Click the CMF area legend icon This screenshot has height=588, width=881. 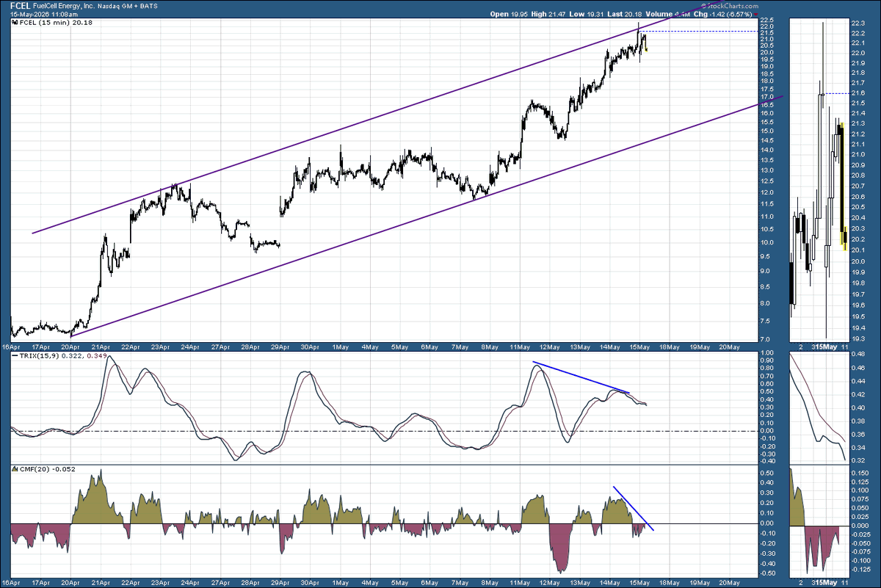pyautogui.click(x=14, y=468)
